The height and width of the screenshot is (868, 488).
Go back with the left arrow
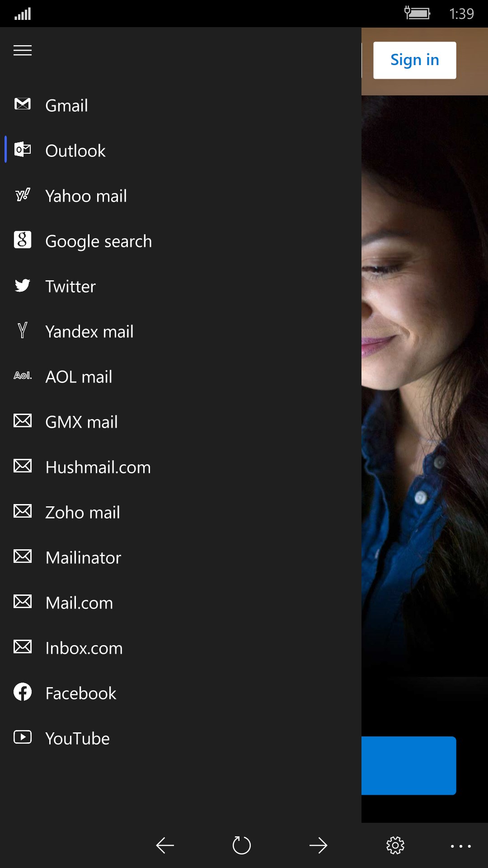click(x=165, y=845)
